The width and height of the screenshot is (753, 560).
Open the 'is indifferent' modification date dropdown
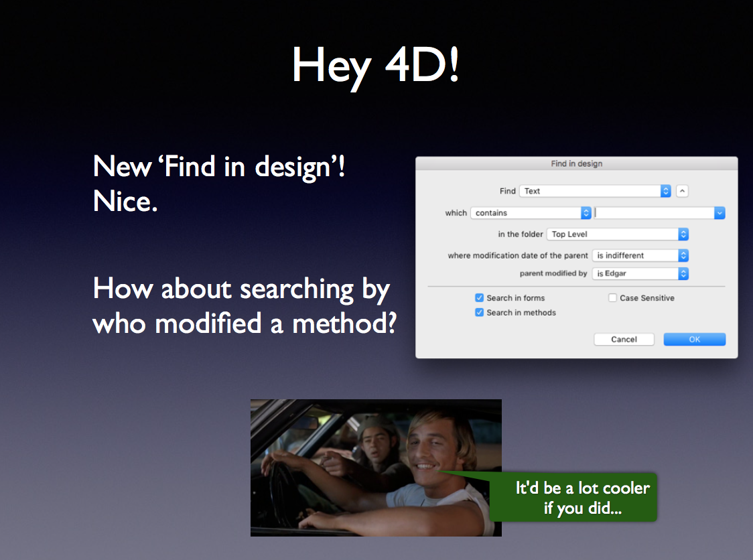coord(640,255)
